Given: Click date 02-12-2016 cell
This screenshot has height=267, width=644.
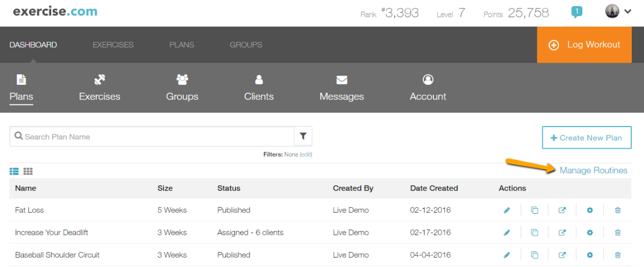Looking at the screenshot, I should [x=431, y=210].
